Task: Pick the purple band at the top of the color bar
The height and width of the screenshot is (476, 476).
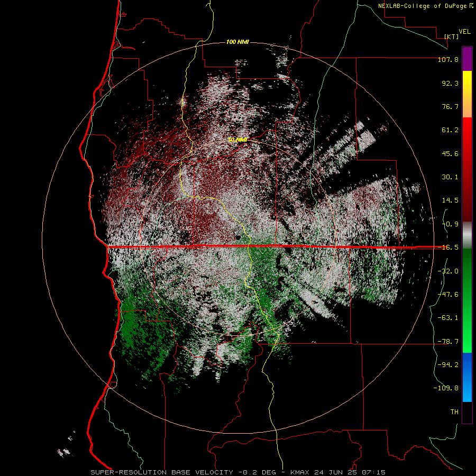Action: click(x=467, y=59)
